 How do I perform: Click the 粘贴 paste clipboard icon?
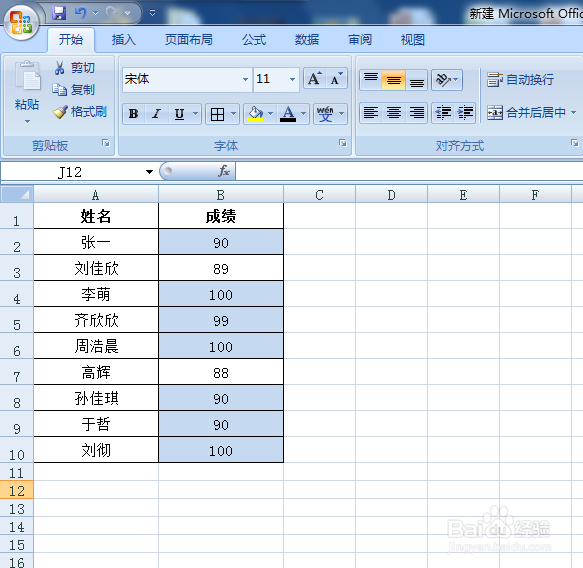coord(27,76)
